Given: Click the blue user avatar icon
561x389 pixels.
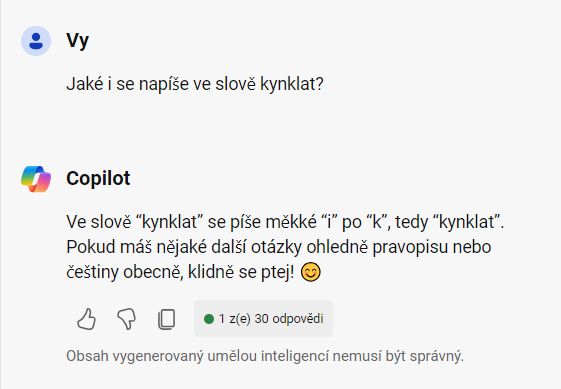Looking at the screenshot, I should [x=36, y=41].
